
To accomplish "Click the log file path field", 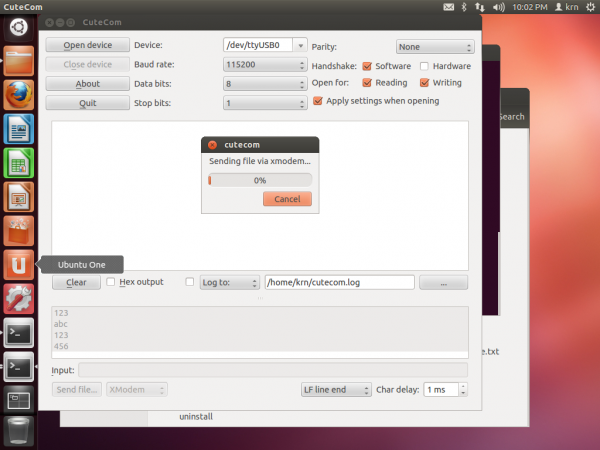I will pyautogui.click(x=338, y=282).
